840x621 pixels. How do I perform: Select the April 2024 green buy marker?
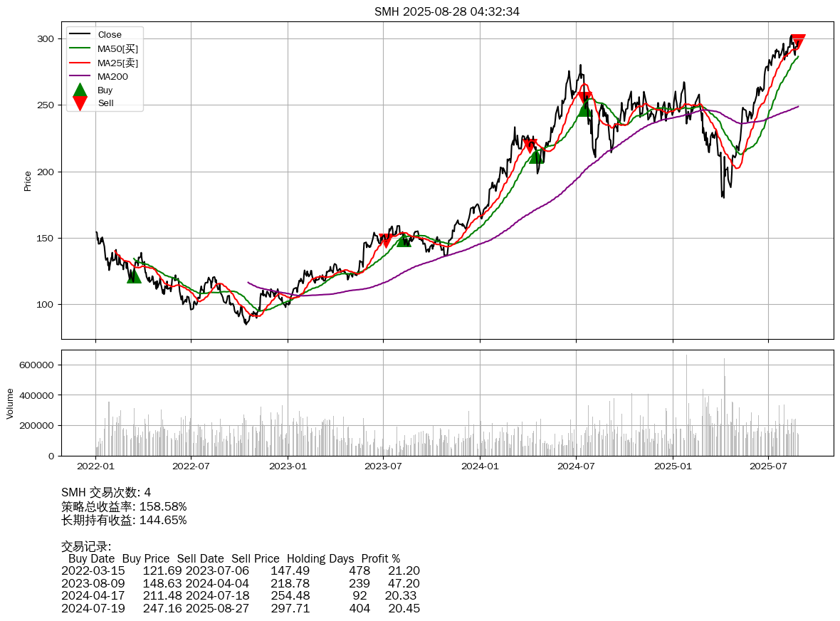coord(536,156)
